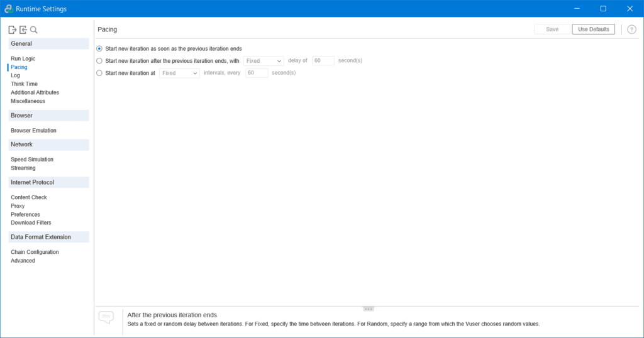The height and width of the screenshot is (338, 644).
Task: Click the description comment bubble icon
Action: click(106, 317)
